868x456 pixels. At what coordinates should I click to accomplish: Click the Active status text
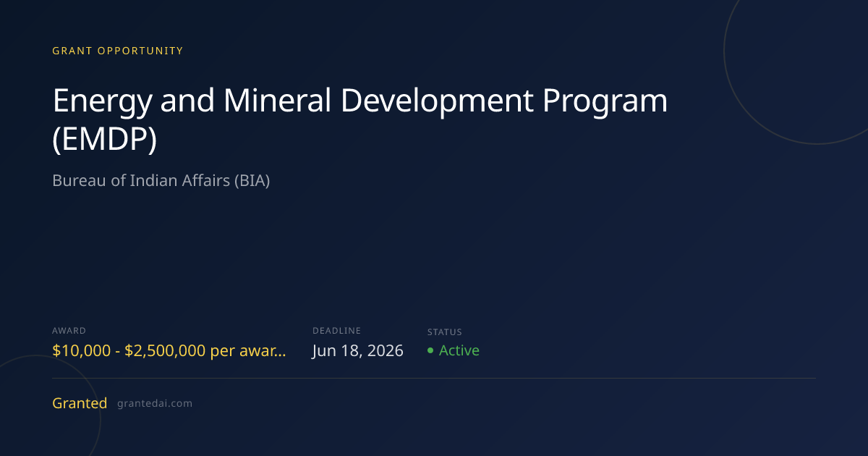pyautogui.click(x=459, y=350)
